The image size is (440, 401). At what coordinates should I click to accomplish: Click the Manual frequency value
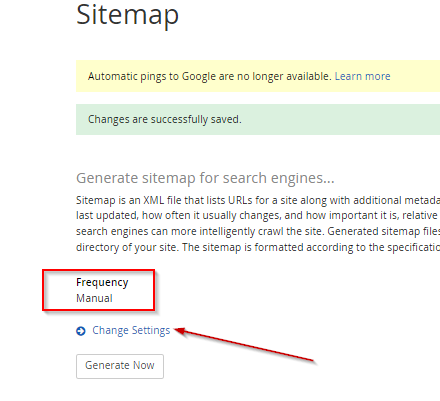click(x=94, y=298)
